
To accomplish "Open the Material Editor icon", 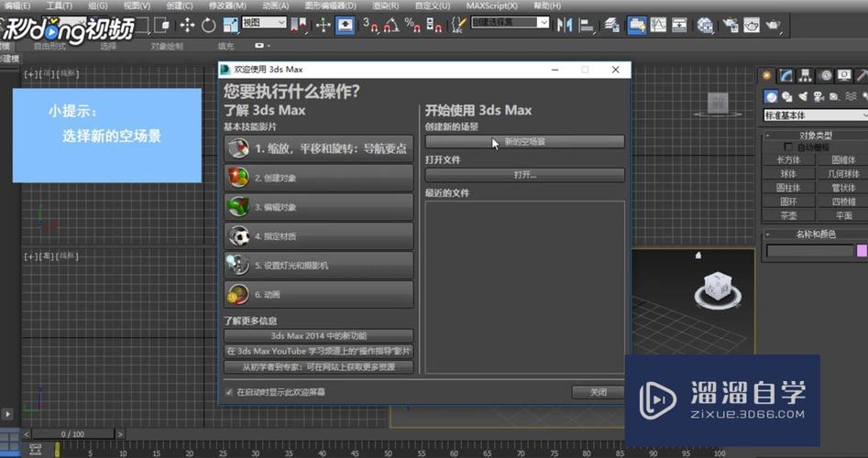I will coord(705,25).
